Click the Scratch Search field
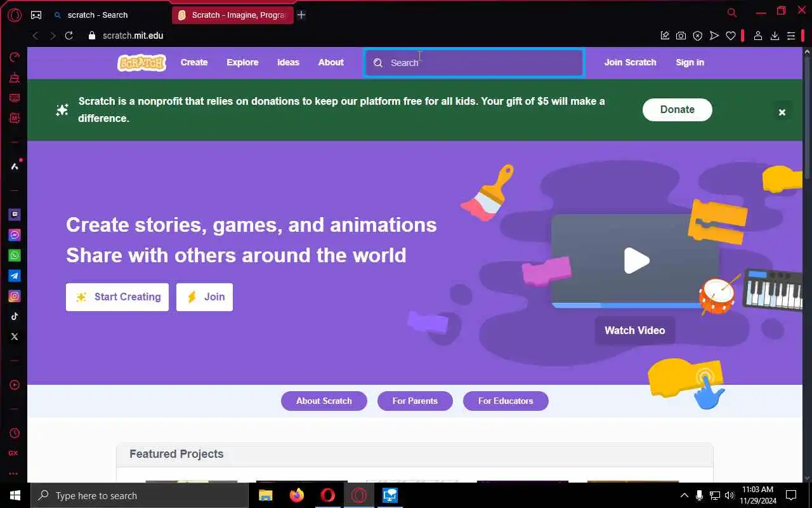This screenshot has width=812, height=508. click(x=474, y=63)
